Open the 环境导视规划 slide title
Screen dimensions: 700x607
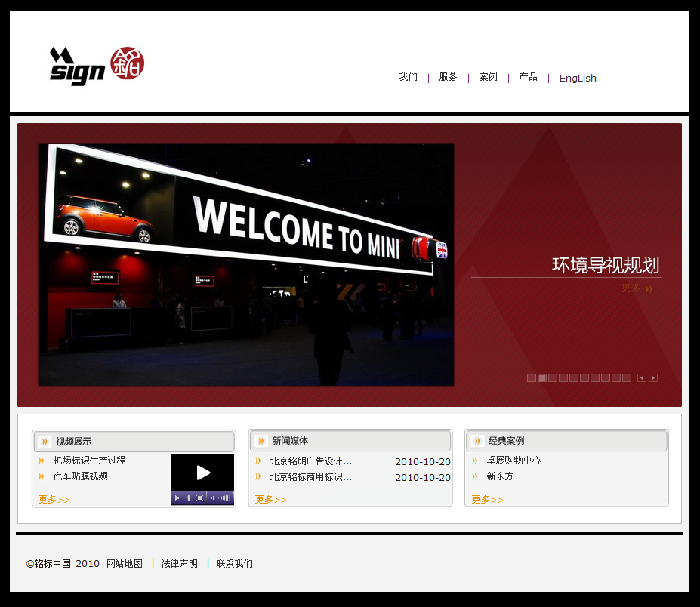(x=606, y=265)
